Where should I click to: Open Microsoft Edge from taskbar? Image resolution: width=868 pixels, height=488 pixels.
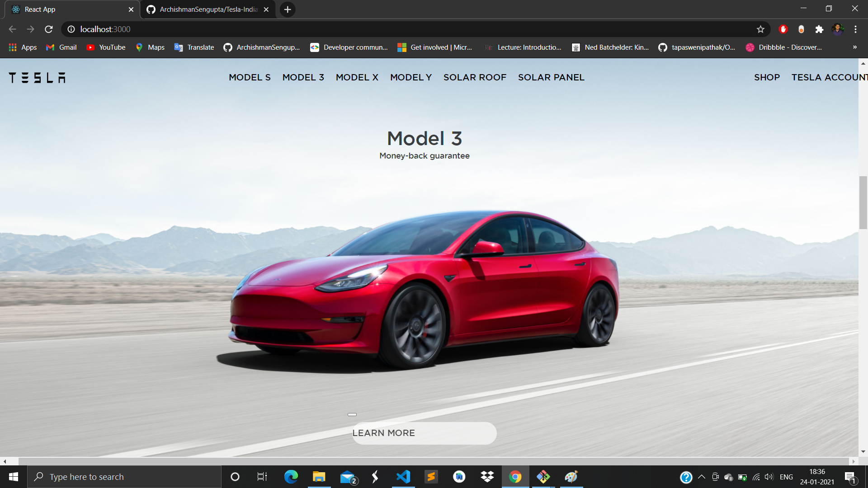tap(291, 477)
